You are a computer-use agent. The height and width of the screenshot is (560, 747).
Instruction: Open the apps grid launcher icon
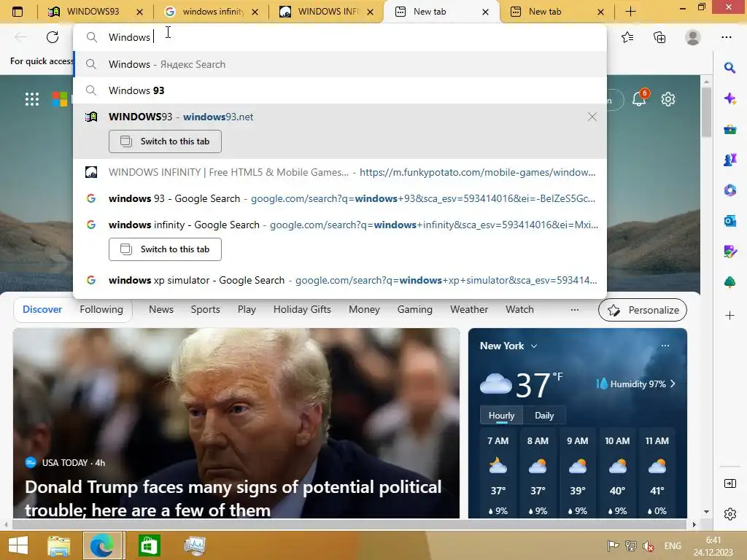pyautogui.click(x=32, y=99)
